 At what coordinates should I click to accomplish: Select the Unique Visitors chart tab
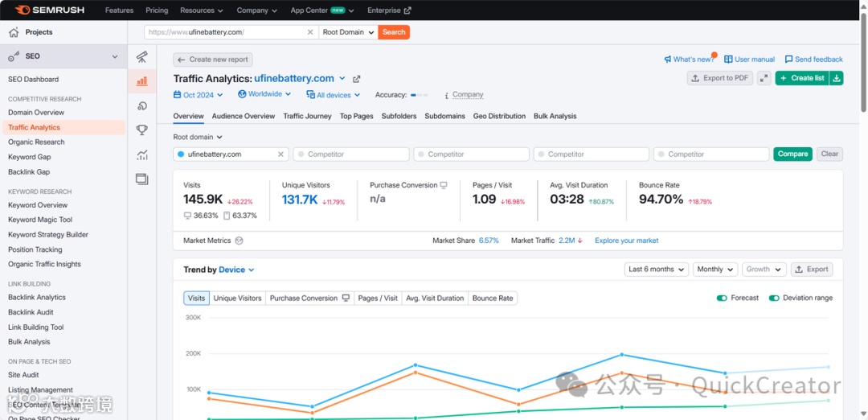[237, 298]
